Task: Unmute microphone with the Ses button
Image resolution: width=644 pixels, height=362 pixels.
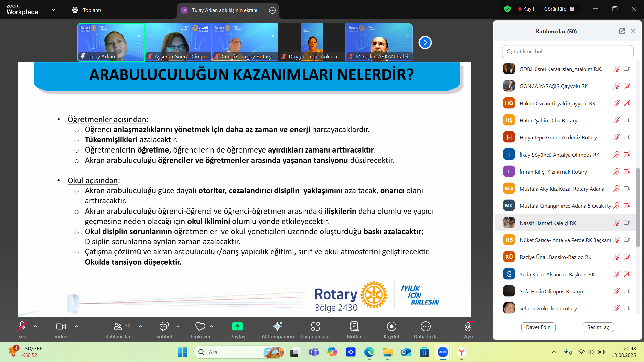Action: 22,330
